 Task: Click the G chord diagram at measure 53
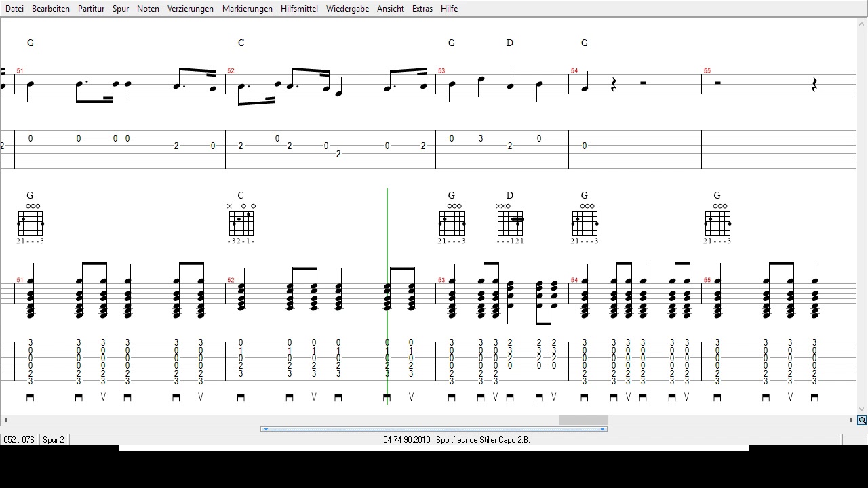pos(452,222)
